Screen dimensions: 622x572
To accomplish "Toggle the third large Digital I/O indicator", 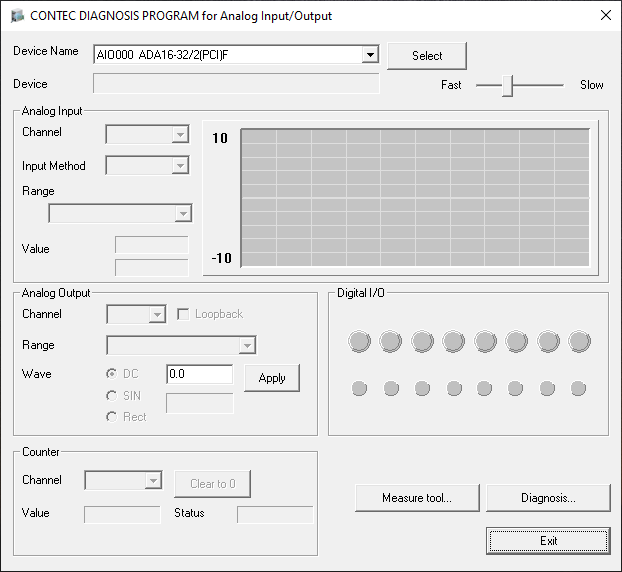I will (422, 341).
